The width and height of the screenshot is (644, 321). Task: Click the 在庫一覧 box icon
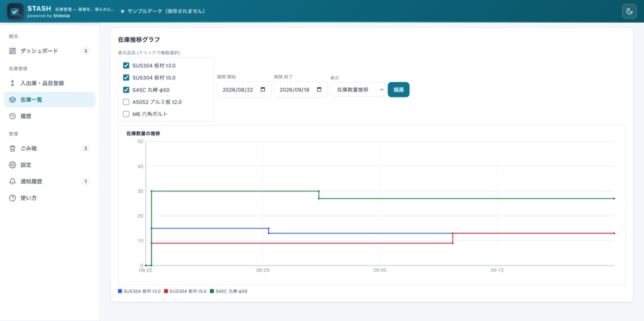point(13,99)
